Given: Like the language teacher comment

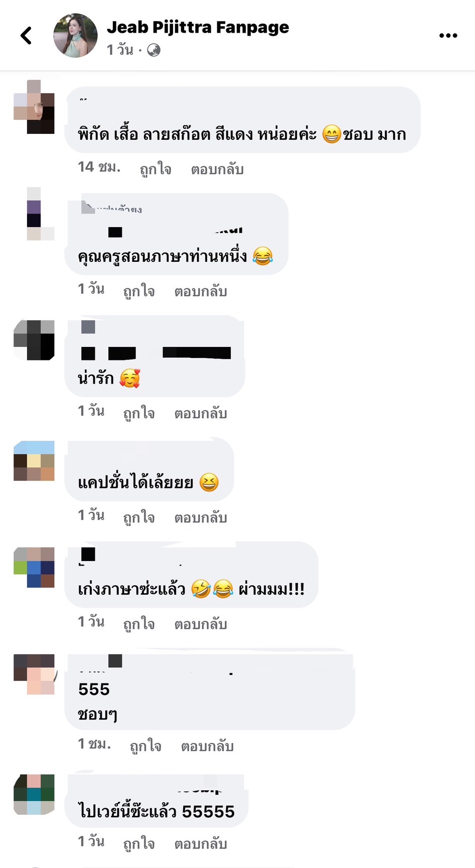Looking at the screenshot, I should [139, 291].
